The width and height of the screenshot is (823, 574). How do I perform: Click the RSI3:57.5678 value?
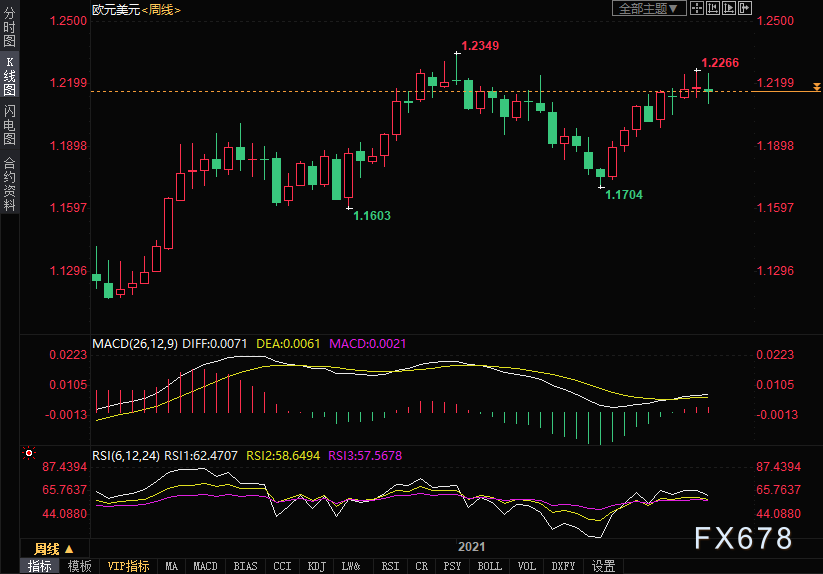point(365,455)
